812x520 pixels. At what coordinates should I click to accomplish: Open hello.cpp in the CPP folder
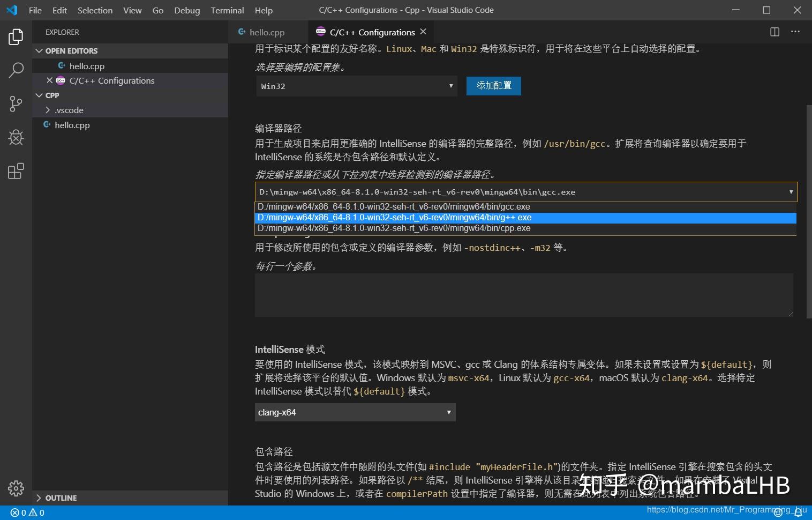pyautogui.click(x=130, y=125)
